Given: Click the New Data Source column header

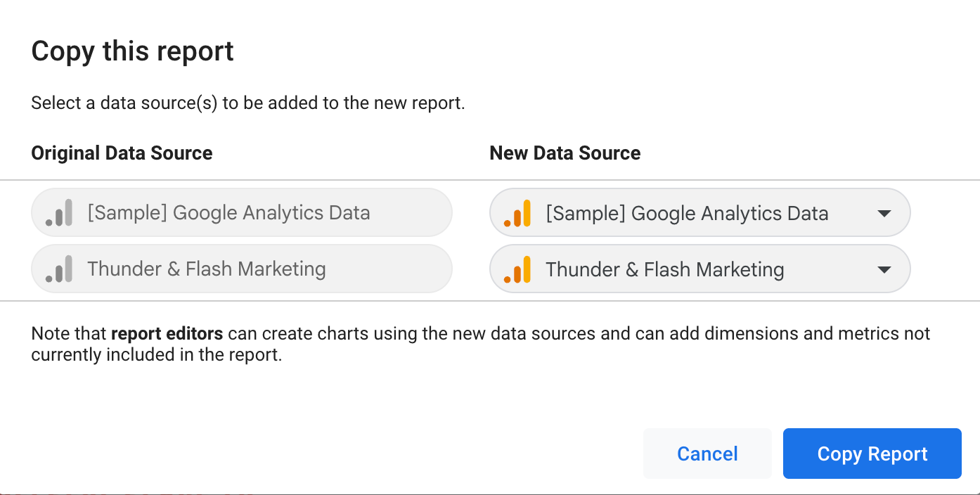Looking at the screenshot, I should (565, 153).
